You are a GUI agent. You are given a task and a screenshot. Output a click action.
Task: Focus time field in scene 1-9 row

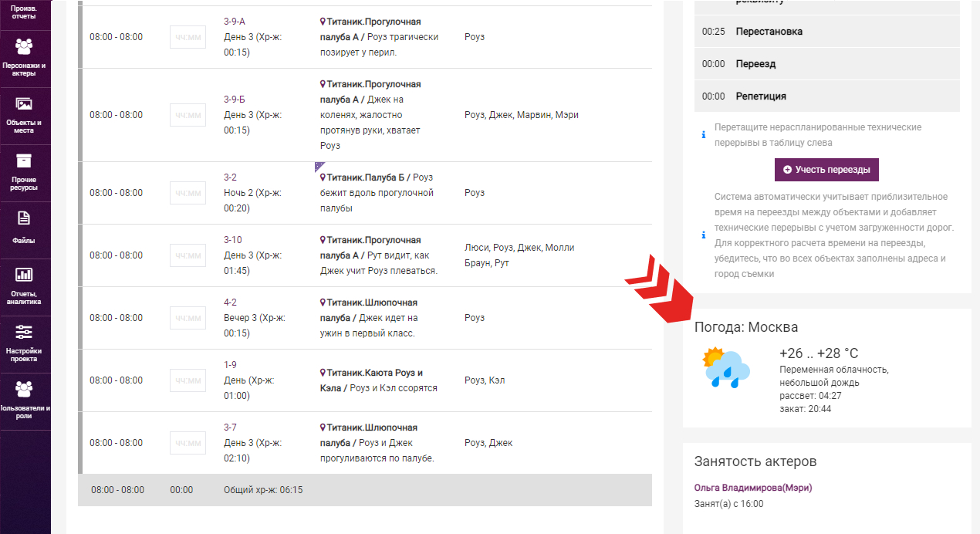point(188,380)
